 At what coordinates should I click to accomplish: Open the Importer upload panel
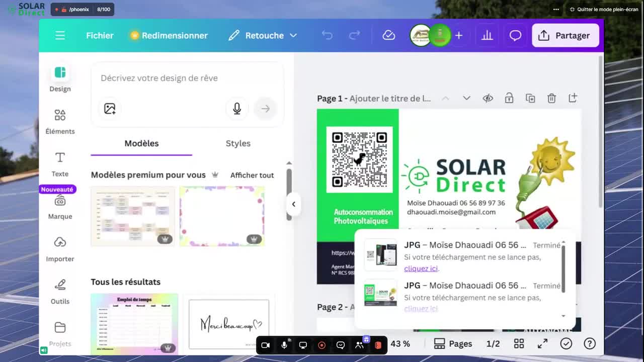tap(60, 249)
